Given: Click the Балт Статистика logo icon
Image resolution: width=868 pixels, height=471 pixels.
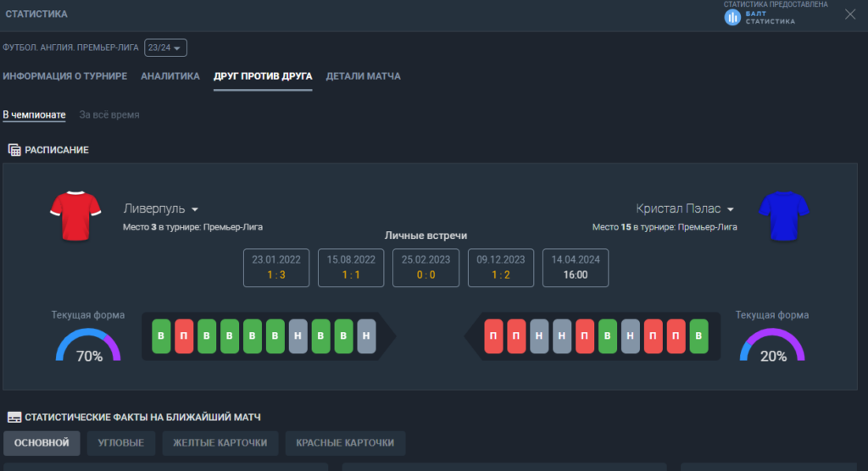Looking at the screenshot, I should click(732, 17).
